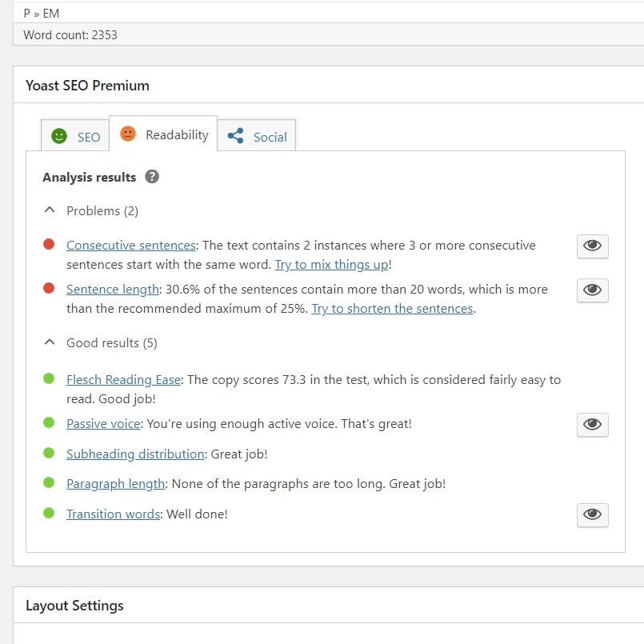The height and width of the screenshot is (644, 644).
Task: Click red bullet beside Sentence length
Action: tap(49, 288)
